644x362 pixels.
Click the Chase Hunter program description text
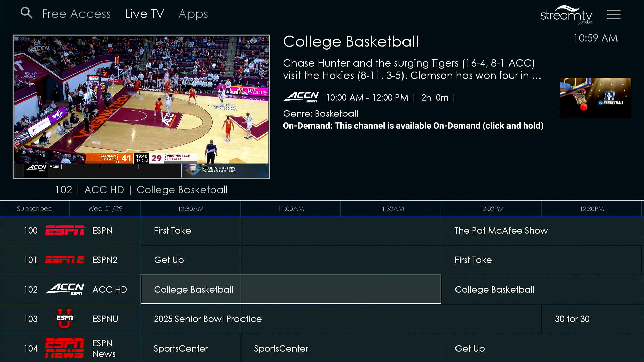coord(412,69)
